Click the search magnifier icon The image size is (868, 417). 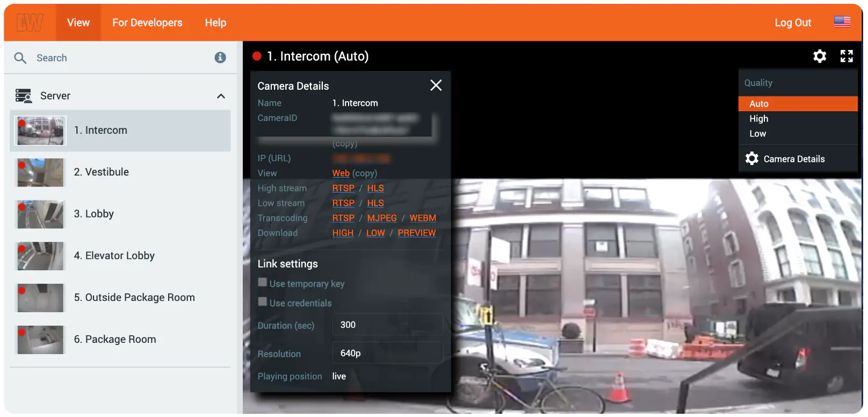pos(20,58)
